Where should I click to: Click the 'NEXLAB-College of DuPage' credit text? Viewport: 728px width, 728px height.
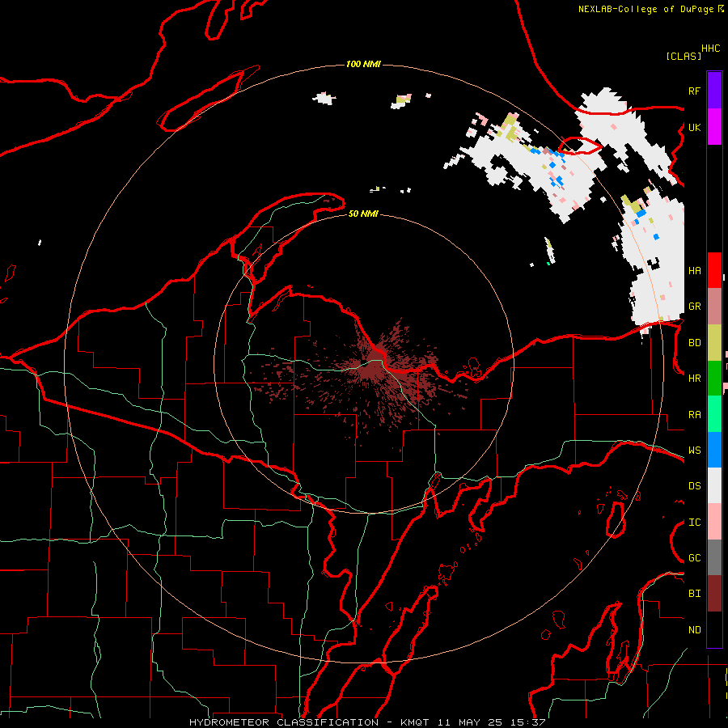point(645,9)
